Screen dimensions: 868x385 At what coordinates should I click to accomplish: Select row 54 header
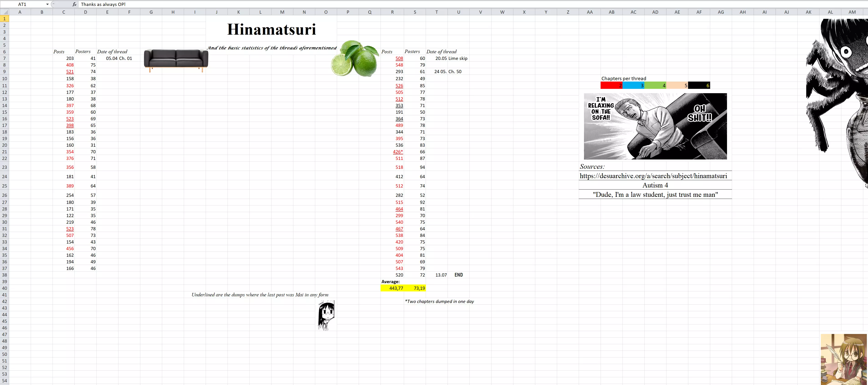[x=4, y=381]
